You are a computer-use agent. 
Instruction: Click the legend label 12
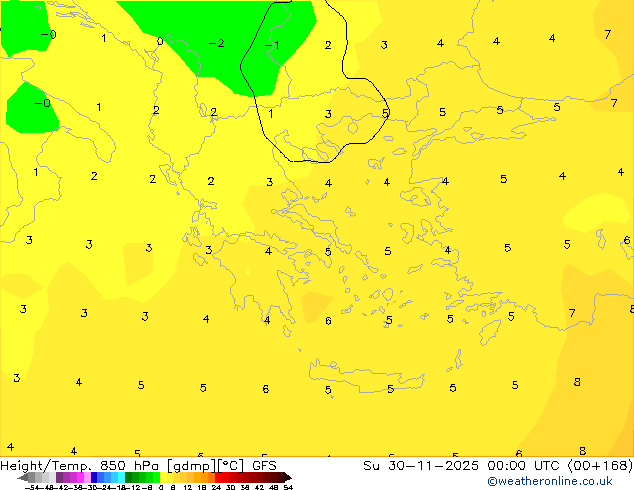(187, 488)
